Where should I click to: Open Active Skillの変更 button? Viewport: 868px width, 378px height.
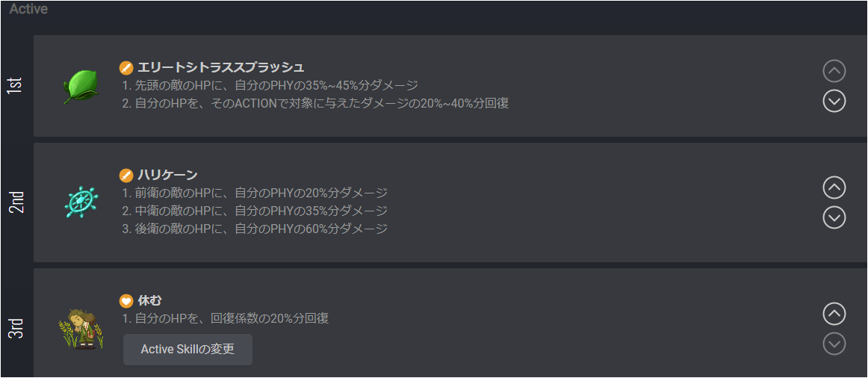click(x=187, y=349)
